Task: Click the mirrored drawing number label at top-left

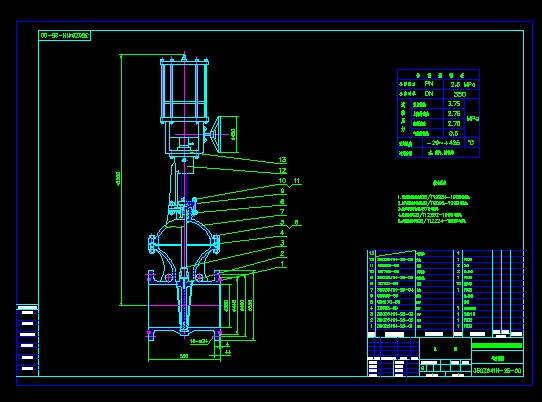Action: (64, 36)
